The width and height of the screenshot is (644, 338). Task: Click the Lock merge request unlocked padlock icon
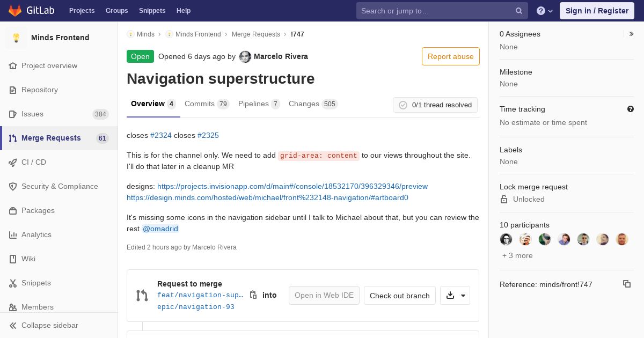(x=504, y=199)
